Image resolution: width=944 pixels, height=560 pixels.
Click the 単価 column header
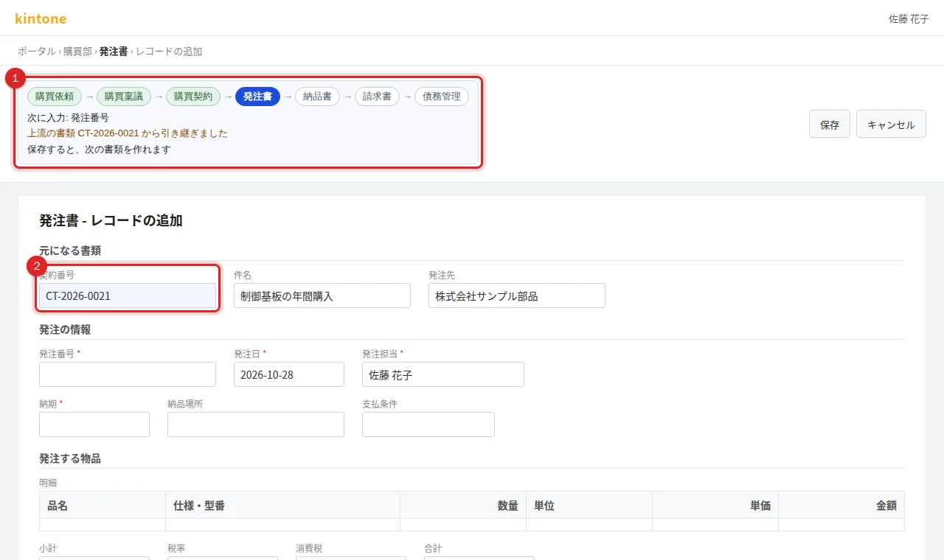tap(715, 505)
